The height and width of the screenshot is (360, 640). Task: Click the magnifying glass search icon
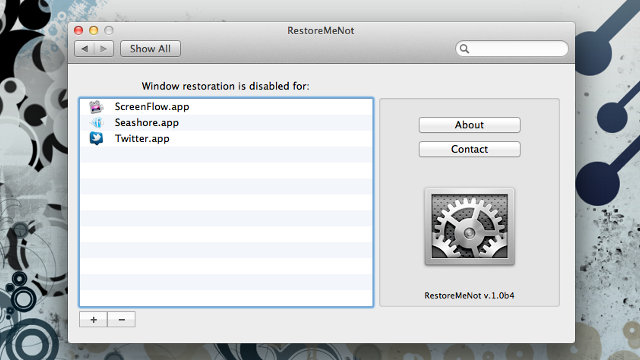pos(464,49)
